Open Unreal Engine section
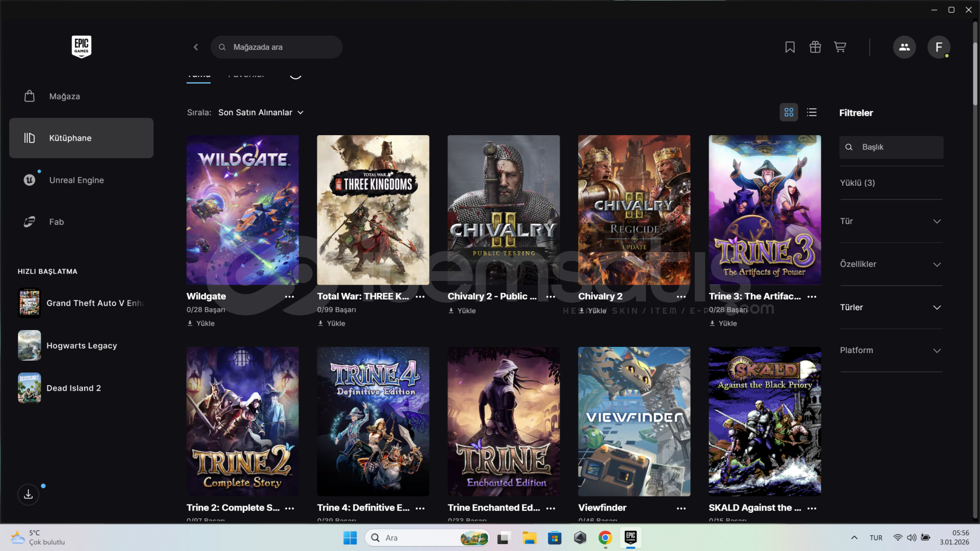This screenshot has width=980, height=551. [x=76, y=180]
